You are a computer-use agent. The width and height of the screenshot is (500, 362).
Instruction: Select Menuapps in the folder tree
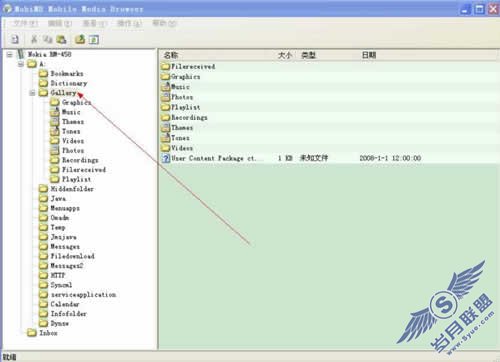coord(65,208)
